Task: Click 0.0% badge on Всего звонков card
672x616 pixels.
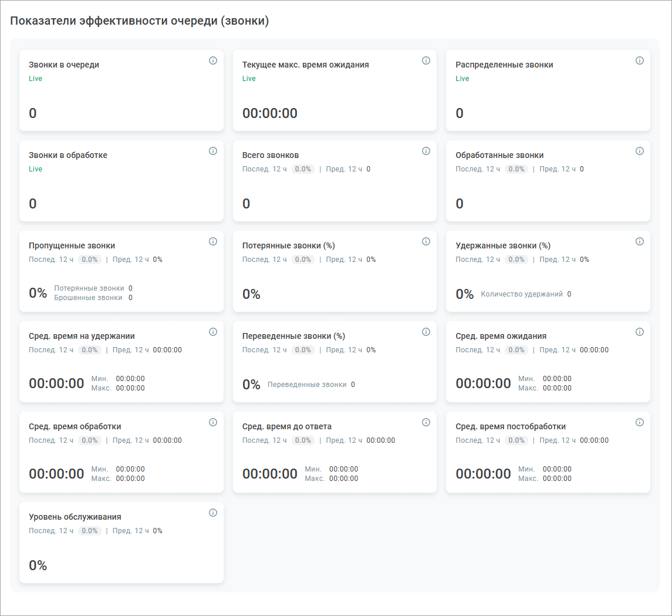Action: point(303,169)
